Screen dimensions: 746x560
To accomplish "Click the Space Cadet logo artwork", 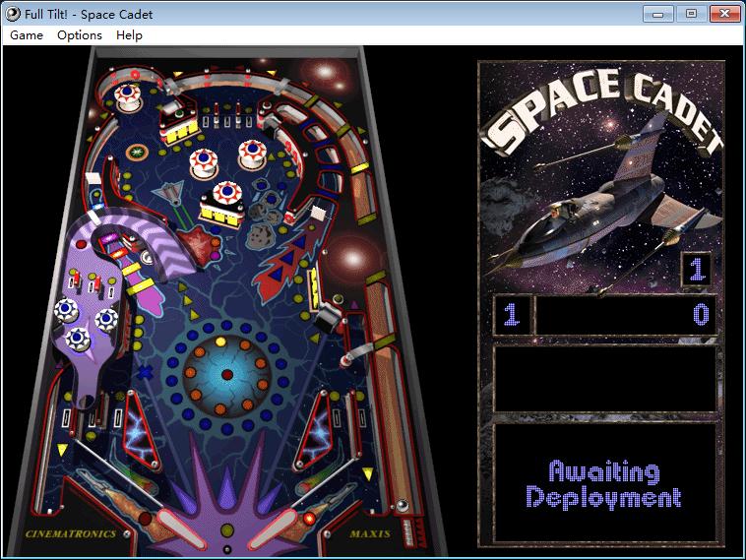I will pyautogui.click(x=601, y=176).
